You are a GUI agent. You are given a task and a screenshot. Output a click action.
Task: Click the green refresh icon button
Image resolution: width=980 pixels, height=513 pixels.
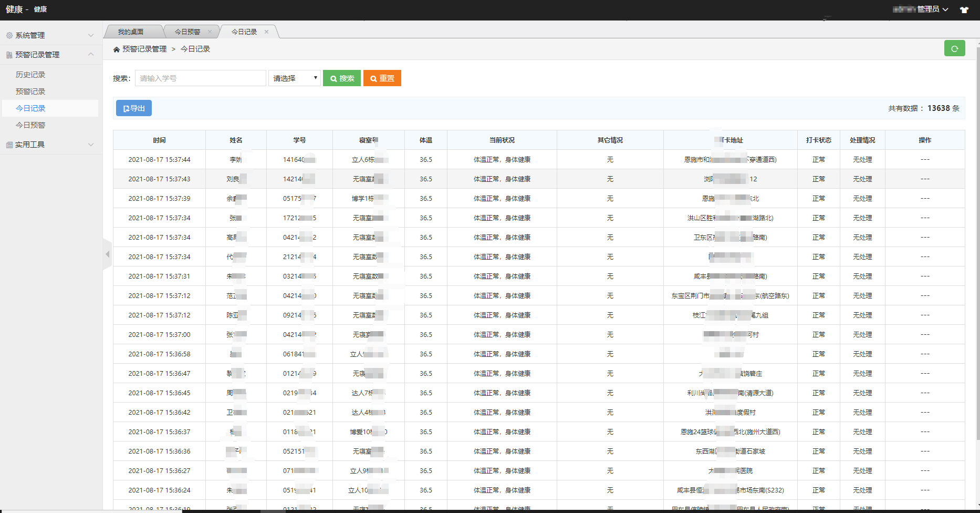pyautogui.click(x=954, y=48)
